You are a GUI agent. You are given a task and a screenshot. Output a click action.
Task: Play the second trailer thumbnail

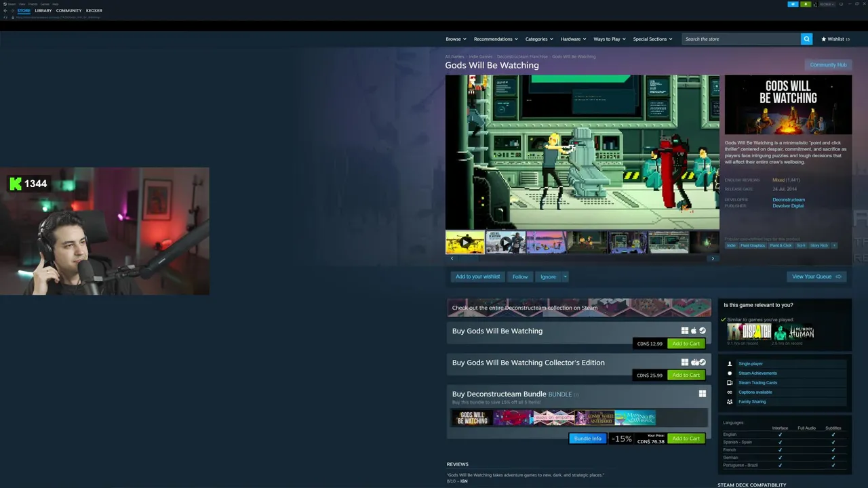505,242
